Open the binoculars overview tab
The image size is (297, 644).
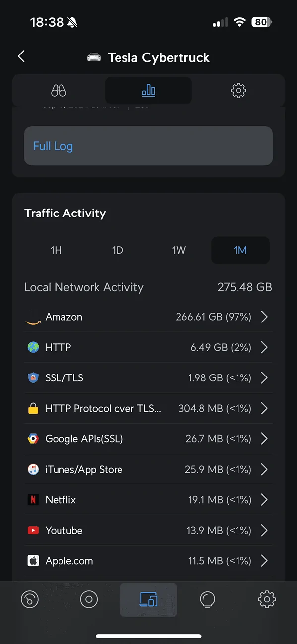(59, 91)
